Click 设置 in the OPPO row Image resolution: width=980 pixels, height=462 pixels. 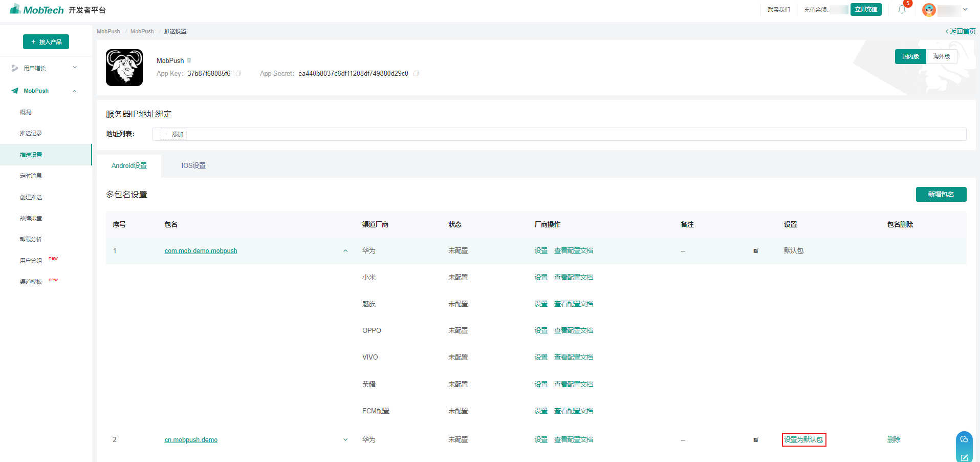[x=541, y=331]
